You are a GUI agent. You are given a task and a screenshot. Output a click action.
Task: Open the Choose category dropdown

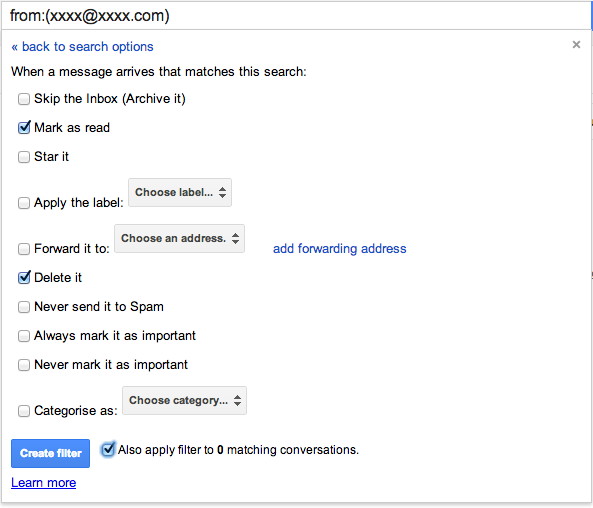point(185,401)
